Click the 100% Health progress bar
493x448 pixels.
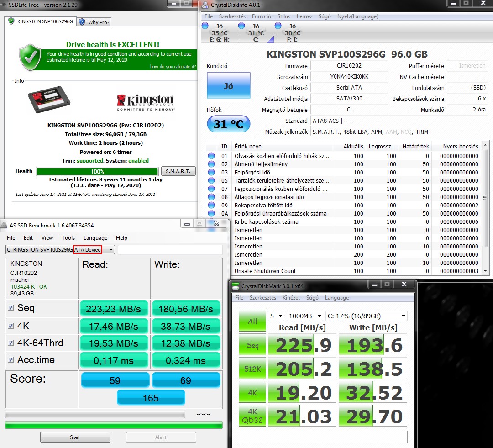(97, 171)
